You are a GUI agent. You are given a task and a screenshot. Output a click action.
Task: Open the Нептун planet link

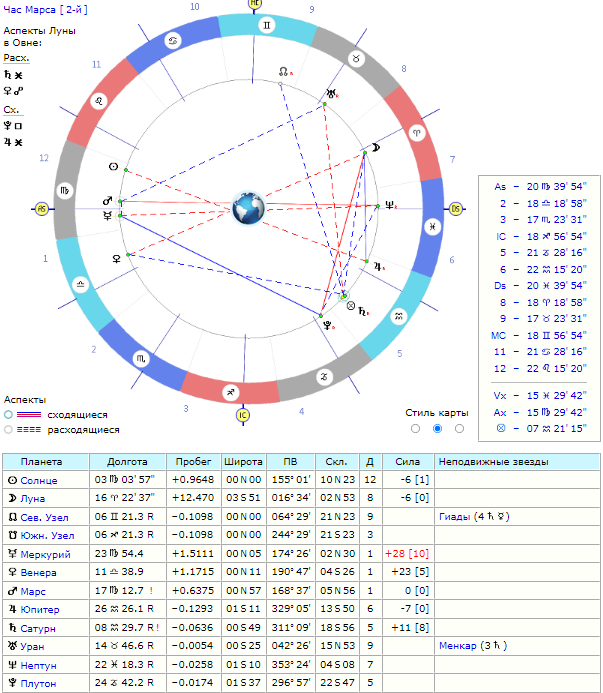click(x=38, y=665)
